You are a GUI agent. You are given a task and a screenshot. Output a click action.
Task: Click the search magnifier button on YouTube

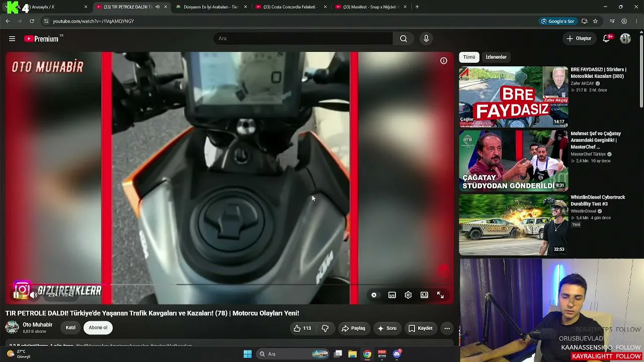point(404,39)
